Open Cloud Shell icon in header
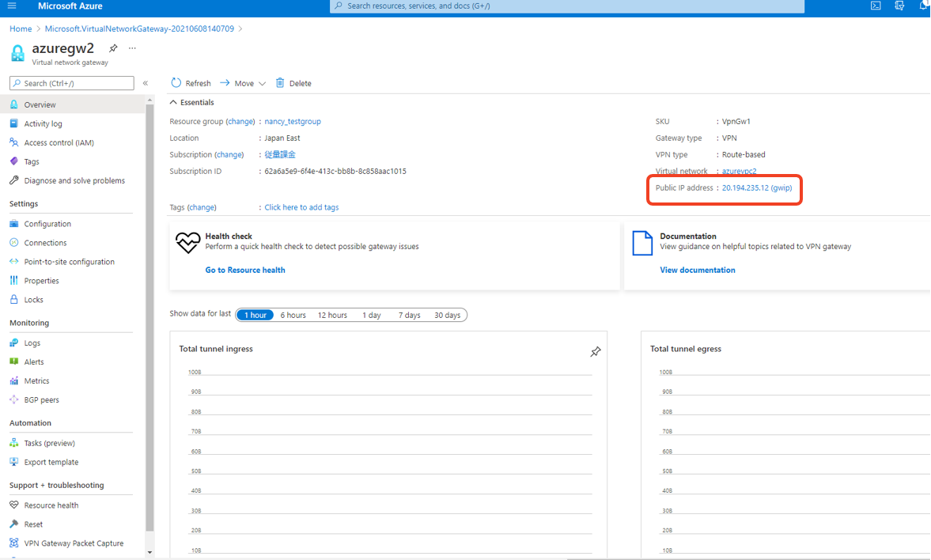Screen dimensions: 931x560 pyautogui.click(x=876, y=6)
